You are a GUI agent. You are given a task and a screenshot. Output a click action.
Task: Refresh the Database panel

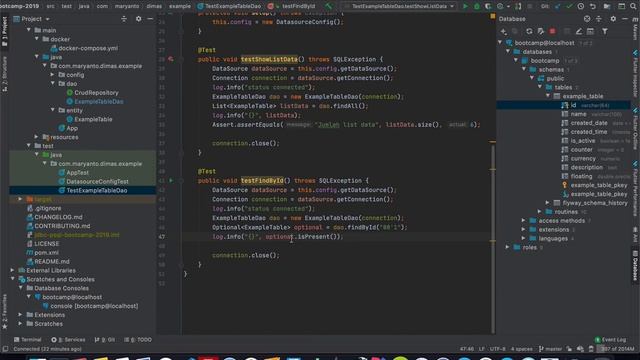click(x=529, y=31)
